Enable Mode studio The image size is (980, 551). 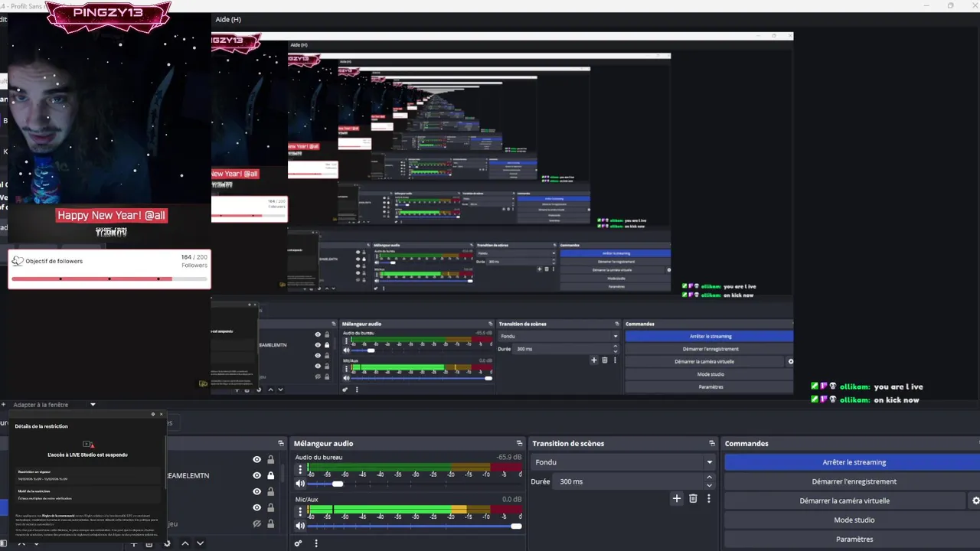(x=854, y=520)
